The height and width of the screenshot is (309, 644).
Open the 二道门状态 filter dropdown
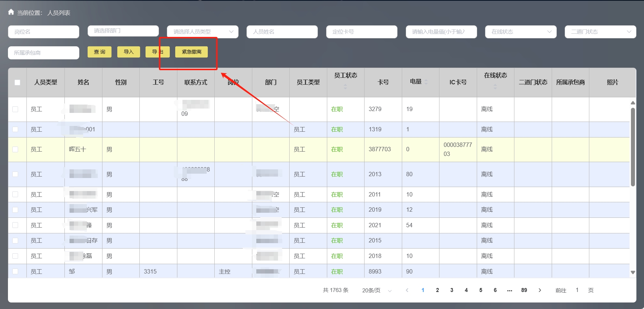pyautogui.click(x=600, y=32)
